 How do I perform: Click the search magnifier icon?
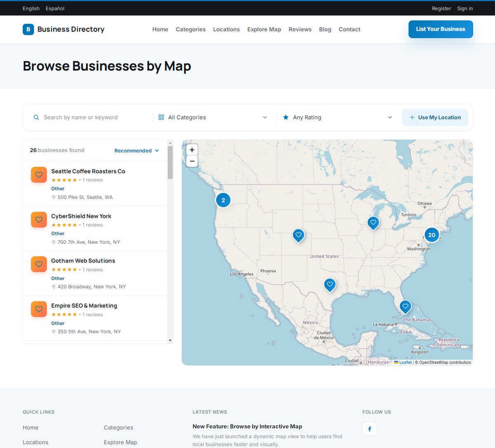click(36, 117)
